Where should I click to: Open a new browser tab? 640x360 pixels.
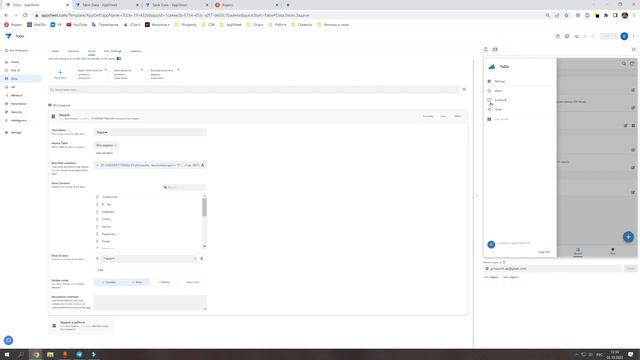[288, 5]
